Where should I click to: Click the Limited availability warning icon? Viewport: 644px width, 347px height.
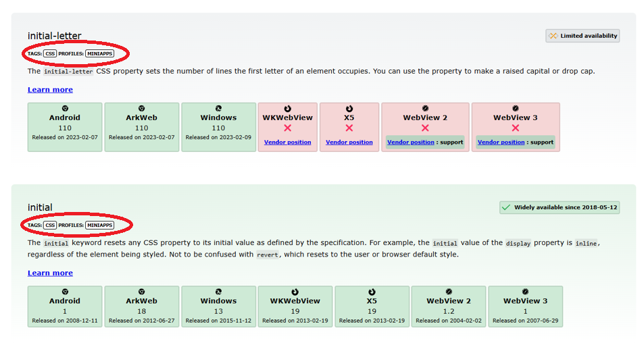553,36
